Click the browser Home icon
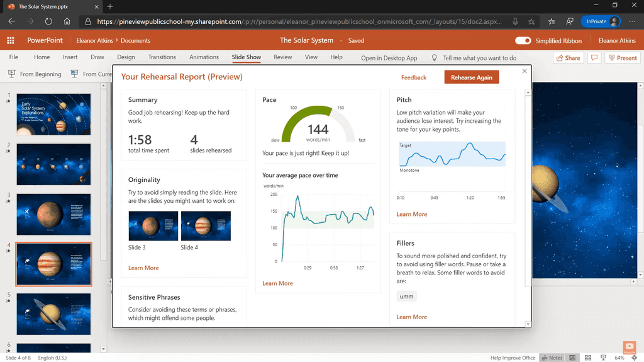This screenshot has width=644, height=362. pyautogui.click(x=67, y=21)
